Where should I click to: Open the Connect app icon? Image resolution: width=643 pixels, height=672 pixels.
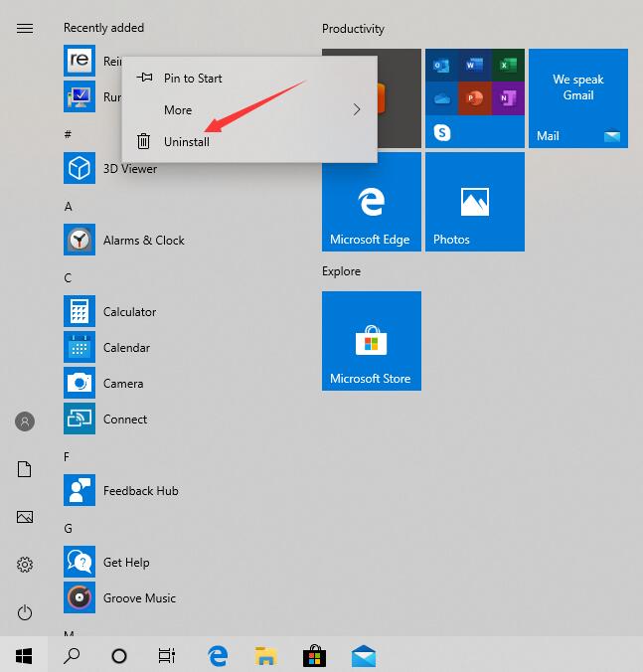[x=80, y=419]
